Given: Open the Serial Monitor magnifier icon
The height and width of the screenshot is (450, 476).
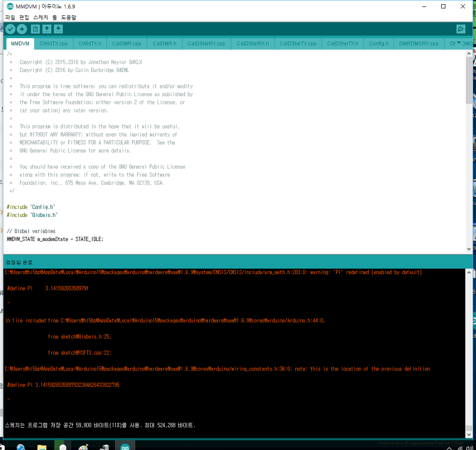Looking at the screenshot, I should tap(461, 29).
